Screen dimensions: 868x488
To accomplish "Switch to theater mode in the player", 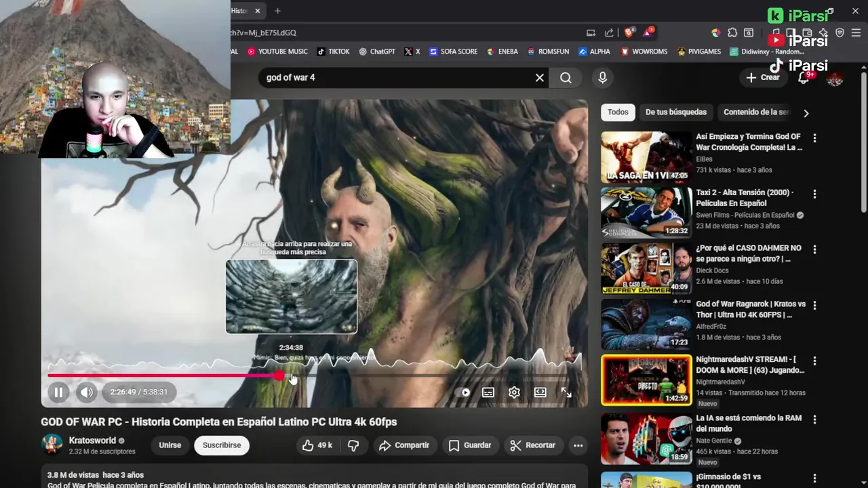I will [540, 392].
